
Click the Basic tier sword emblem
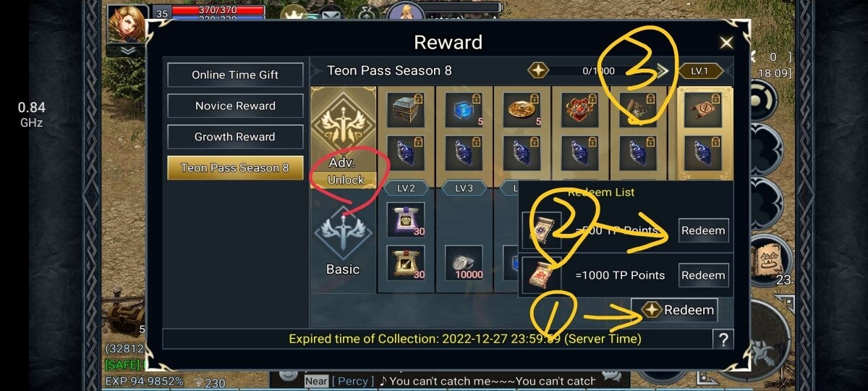343,233
